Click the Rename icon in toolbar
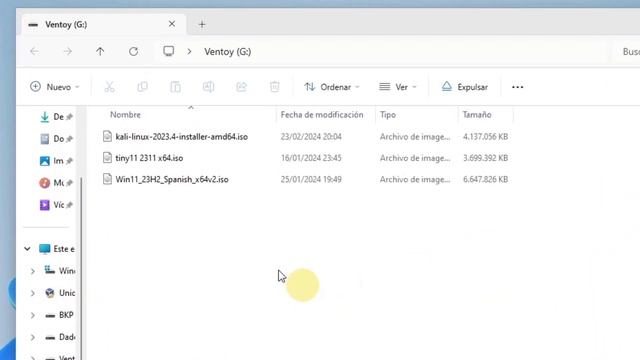This screenshot has width=640, height=360. click(209, 87)
